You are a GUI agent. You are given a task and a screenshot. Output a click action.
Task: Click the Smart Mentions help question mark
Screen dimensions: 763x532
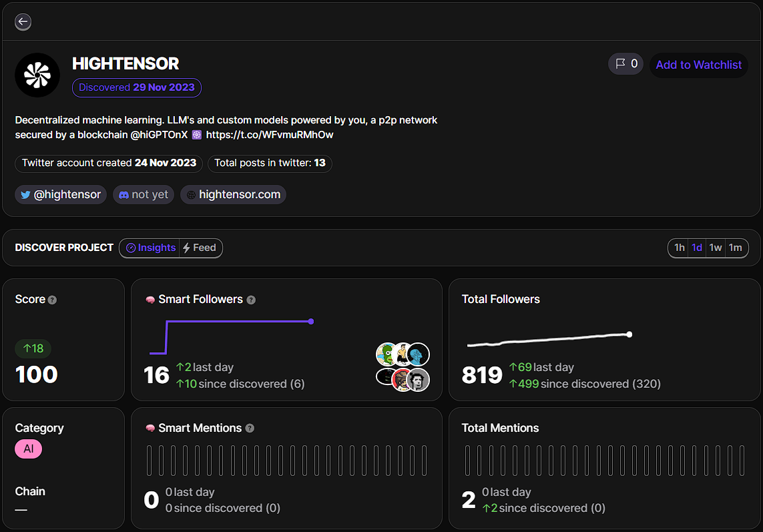pos(250,429)
